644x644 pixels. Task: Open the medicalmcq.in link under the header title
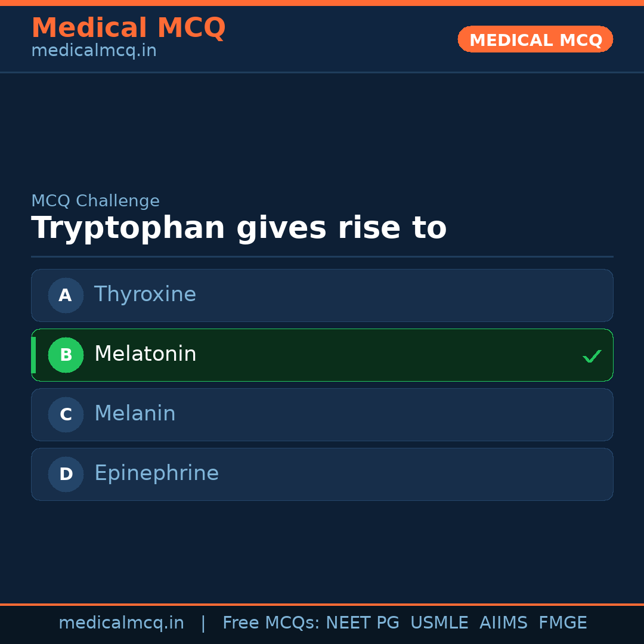(94, 51)
